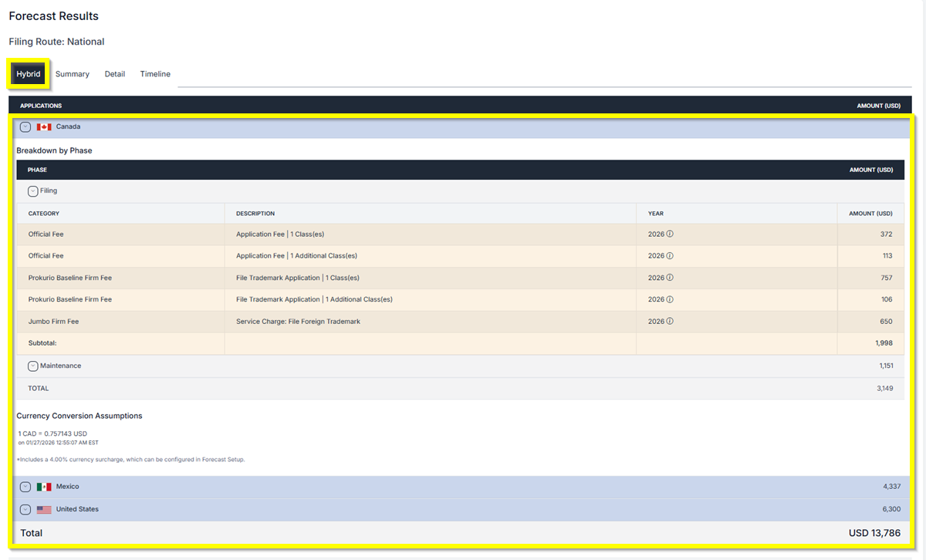Click the Canada flag icon
This screenshot has width=926, height=560.
pyautogui.click(x=43, y=127)
